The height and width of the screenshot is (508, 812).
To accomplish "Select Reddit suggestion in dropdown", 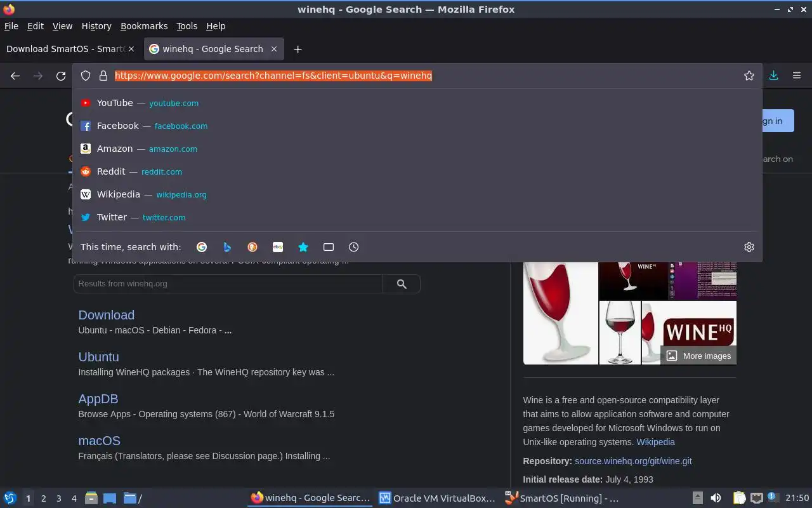I will [x=417, y=171].
